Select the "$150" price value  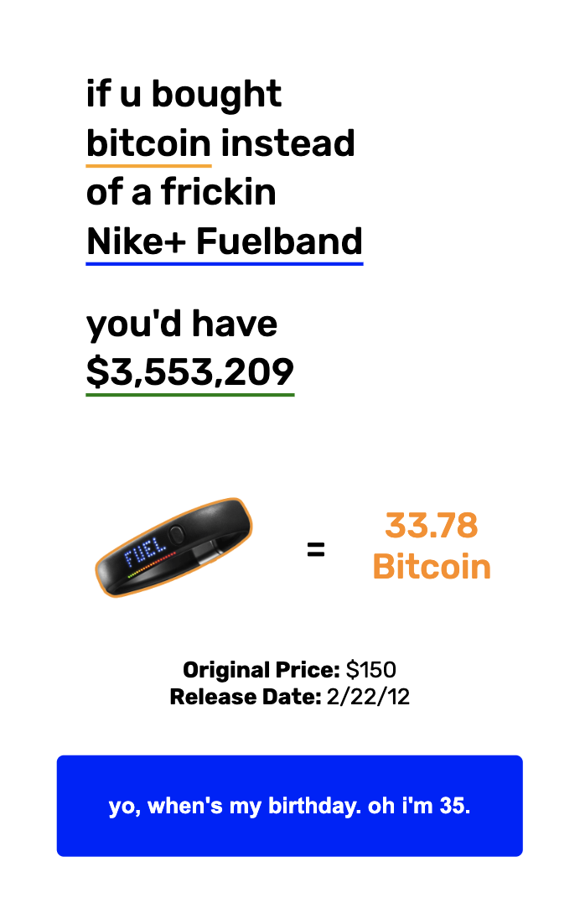point(370,670)
